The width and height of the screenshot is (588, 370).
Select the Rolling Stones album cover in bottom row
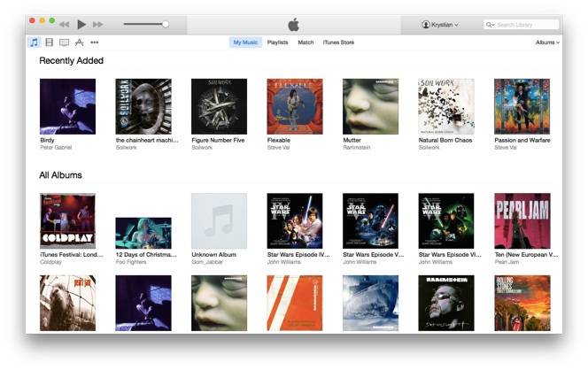(522, 303)
